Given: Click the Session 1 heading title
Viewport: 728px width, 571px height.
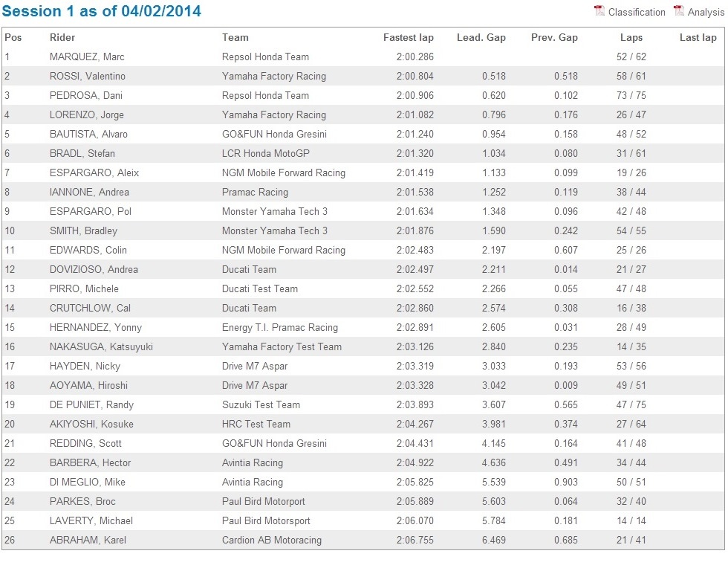Looking at the screenshot, I should point(101,10).
